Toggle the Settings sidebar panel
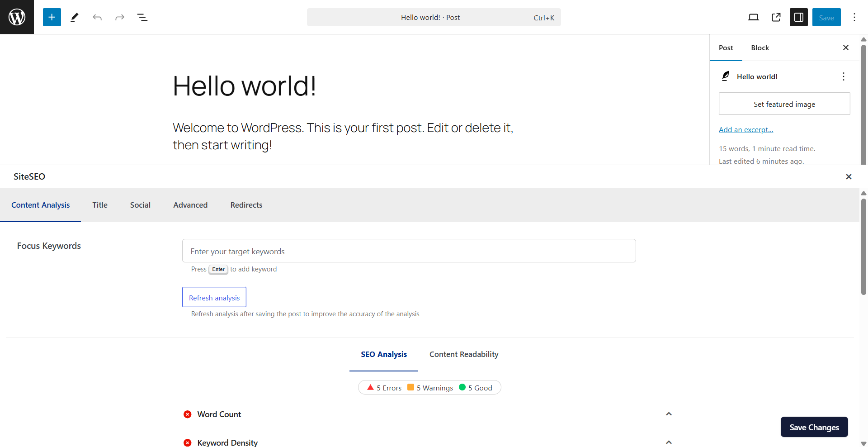The width and height of the screenshot is (868, 447). tap(799, 17)
